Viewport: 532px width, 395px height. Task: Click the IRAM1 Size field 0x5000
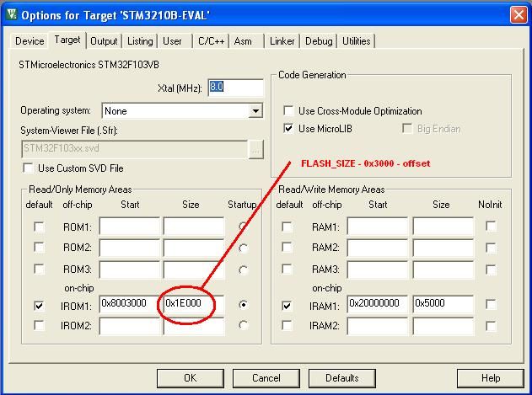pos(443,304)
